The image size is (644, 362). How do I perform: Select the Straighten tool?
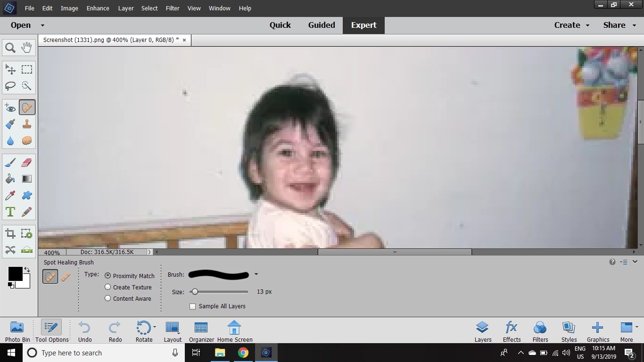[x=27, y=250]
